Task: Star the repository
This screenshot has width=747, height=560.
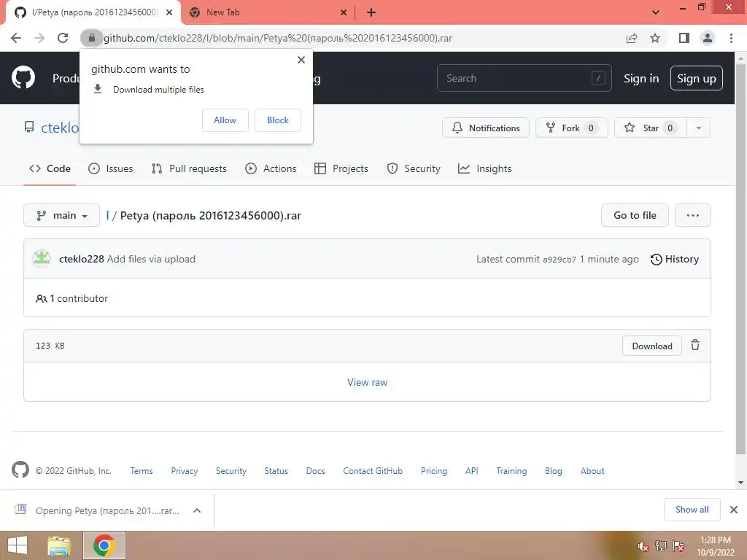Action: (x=650, y=128)
